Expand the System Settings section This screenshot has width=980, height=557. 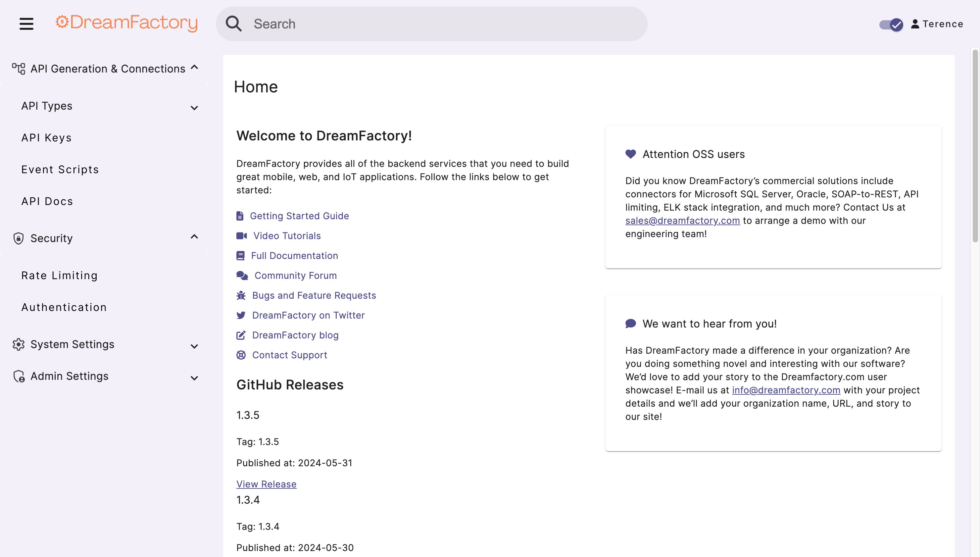pos(194,346)
